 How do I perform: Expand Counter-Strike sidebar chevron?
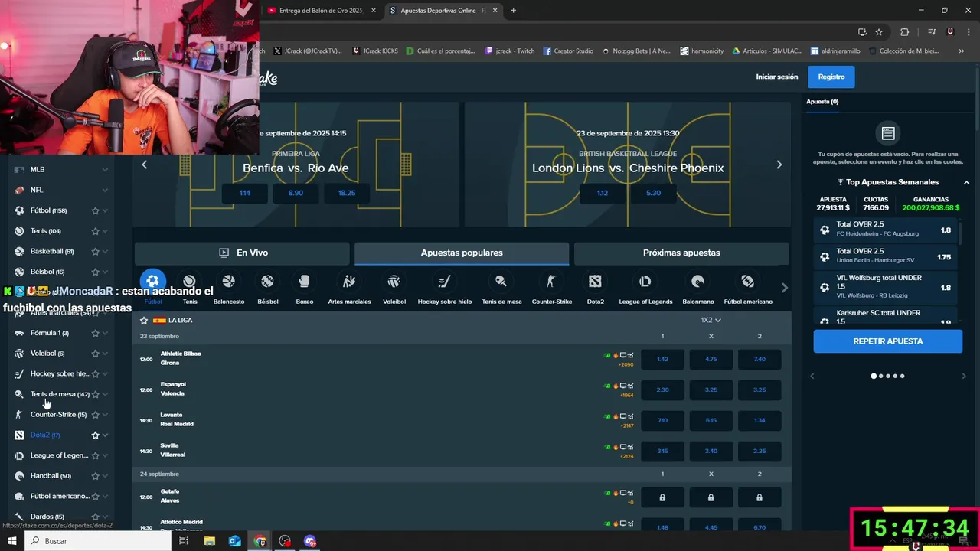point(105,415)
